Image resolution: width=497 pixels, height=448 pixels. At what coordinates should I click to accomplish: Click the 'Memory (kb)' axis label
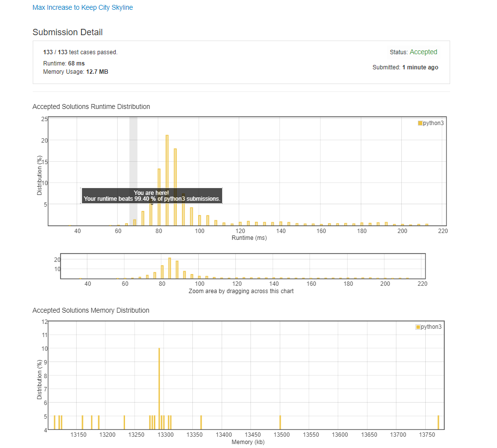click(248, 442)
